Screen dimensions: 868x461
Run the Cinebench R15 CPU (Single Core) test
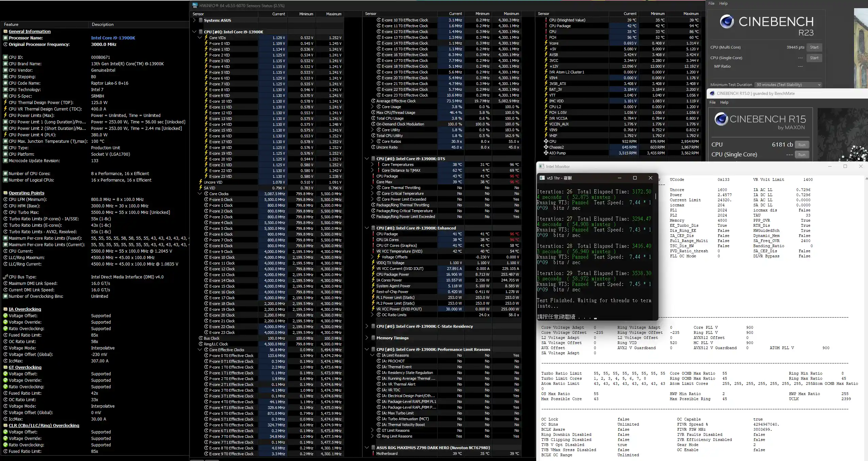tap(802, 155)
